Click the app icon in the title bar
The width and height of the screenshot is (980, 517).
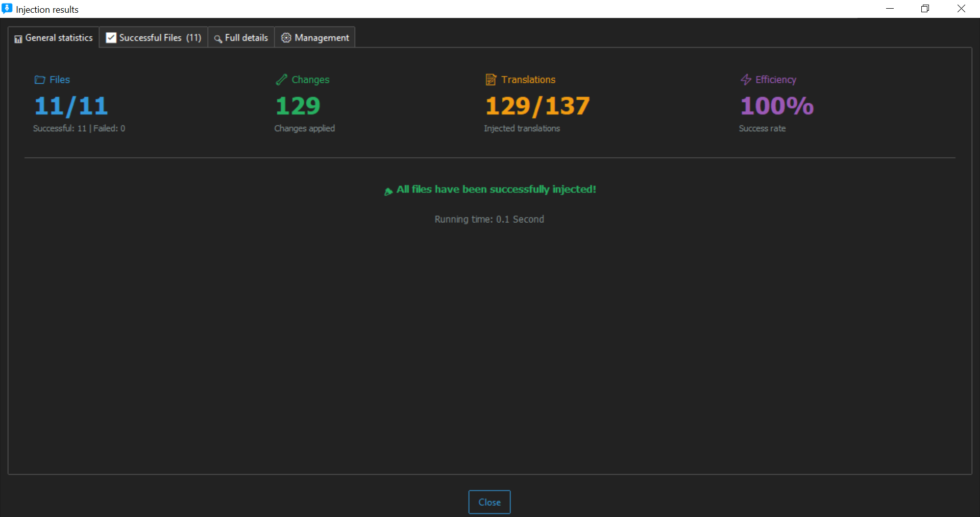click(x=7, y=9)
